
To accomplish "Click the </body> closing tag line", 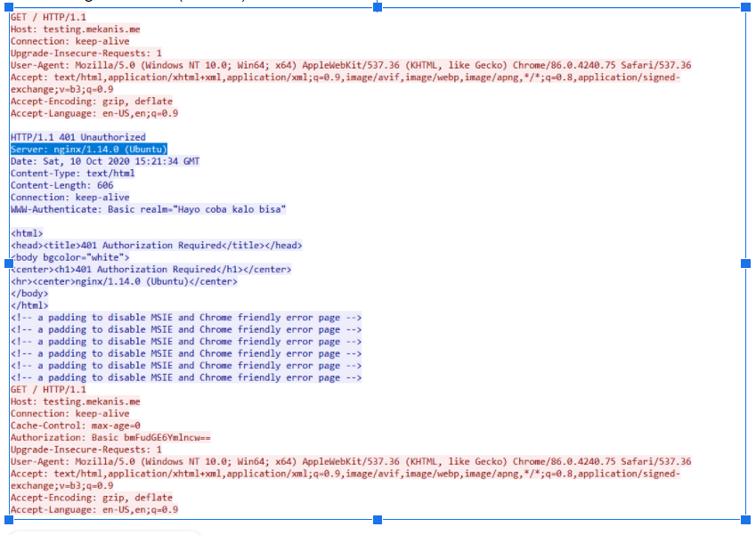I will click(x=29, y=294).
